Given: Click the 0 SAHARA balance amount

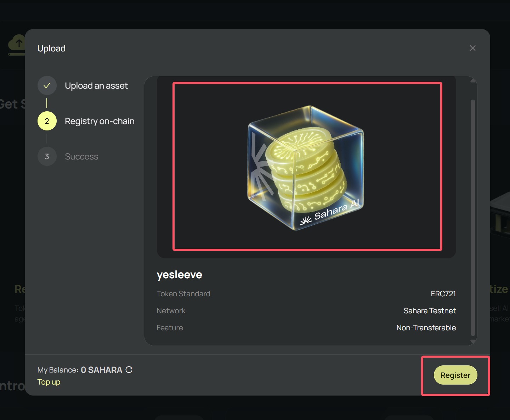Looking at the screenshot, I should [x=102, y=370].
